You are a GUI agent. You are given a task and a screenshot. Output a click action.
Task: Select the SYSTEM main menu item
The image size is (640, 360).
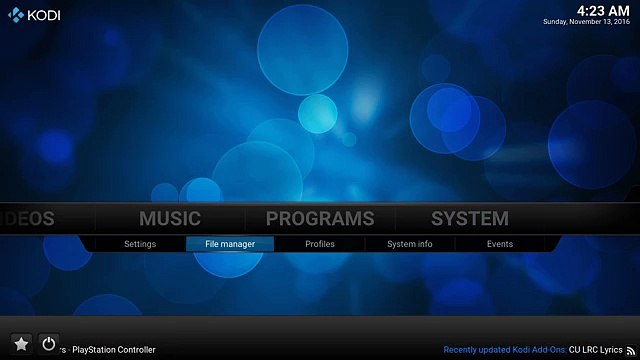(470, 218)
